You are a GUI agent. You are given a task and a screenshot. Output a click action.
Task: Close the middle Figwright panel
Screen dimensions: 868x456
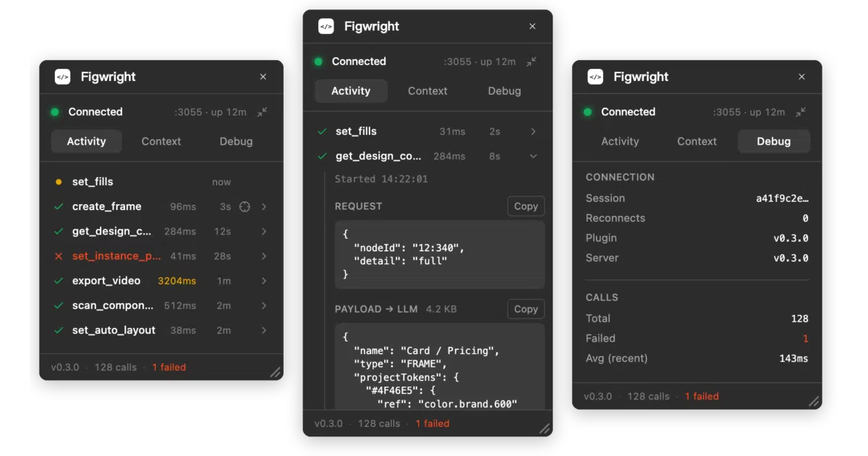(x=532, y=26)
